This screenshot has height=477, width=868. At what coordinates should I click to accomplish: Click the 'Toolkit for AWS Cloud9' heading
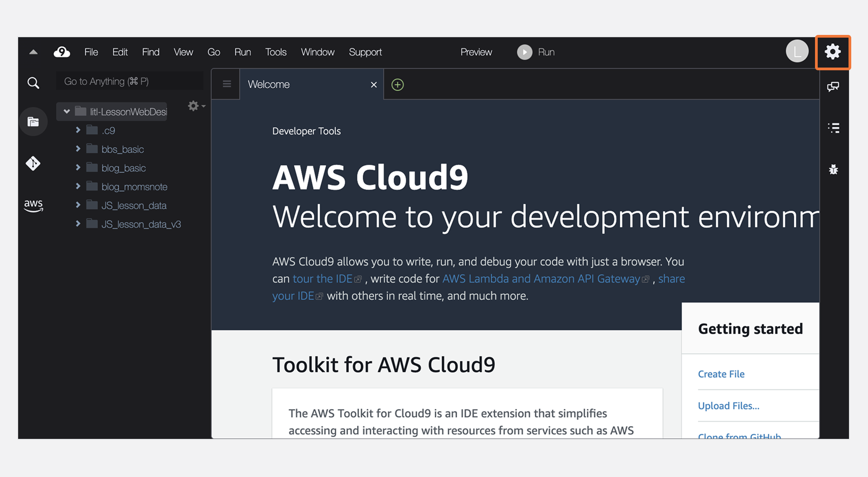[384, 365]
